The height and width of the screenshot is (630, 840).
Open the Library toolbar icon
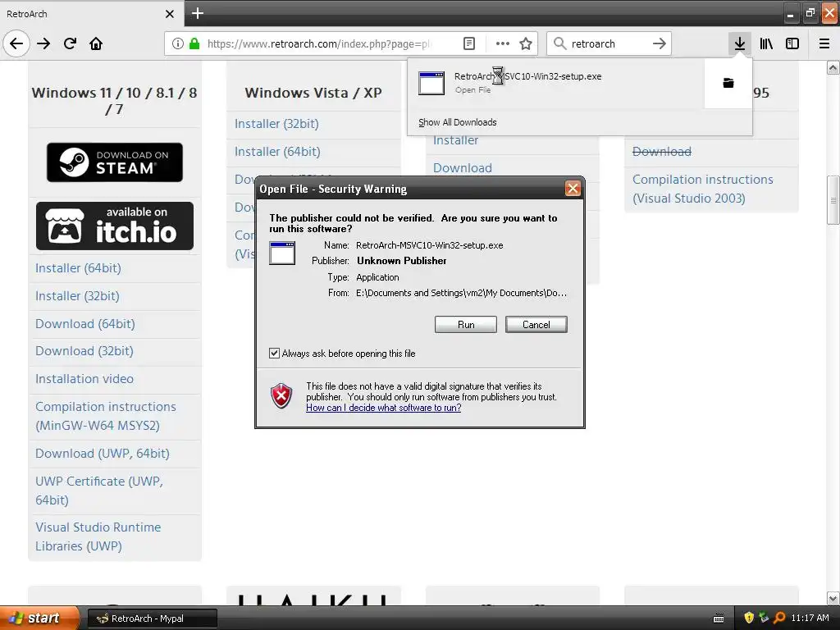tap(766, 43)
